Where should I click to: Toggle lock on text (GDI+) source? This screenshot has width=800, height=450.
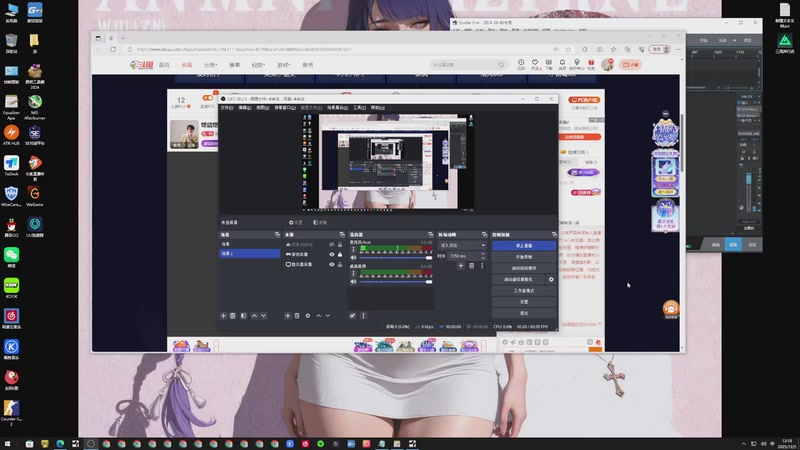coord(340,245)
